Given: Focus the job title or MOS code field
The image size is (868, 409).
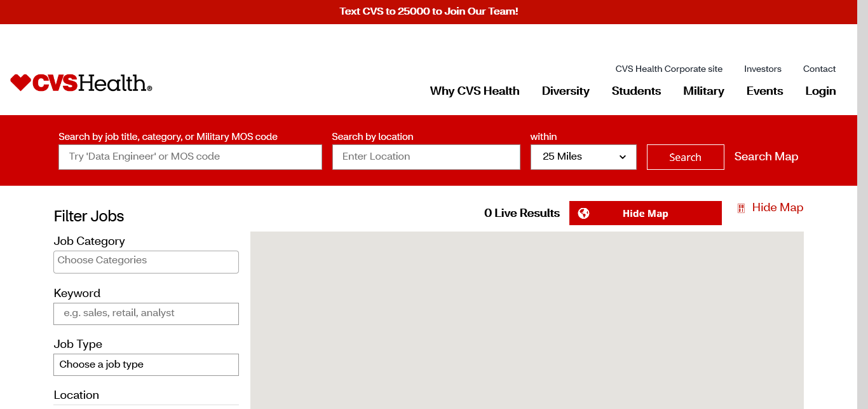Looking at the screenshot, I should [190, 157].
